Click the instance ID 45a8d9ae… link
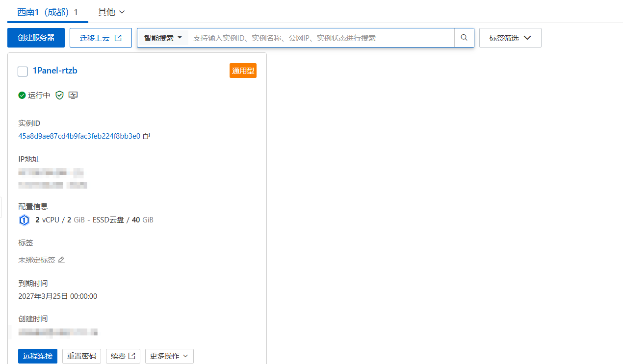The width and height of the screenshot is (623, 364). pos(79,136)
